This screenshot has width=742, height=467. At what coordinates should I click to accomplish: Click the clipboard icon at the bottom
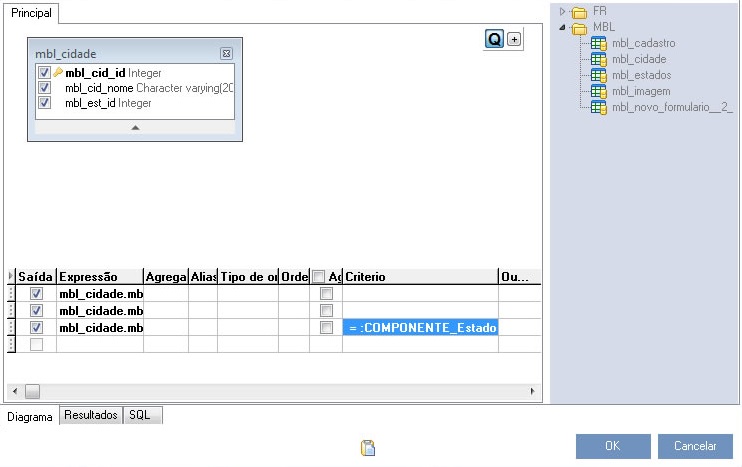pyautogui.click(x=369, y=449)
